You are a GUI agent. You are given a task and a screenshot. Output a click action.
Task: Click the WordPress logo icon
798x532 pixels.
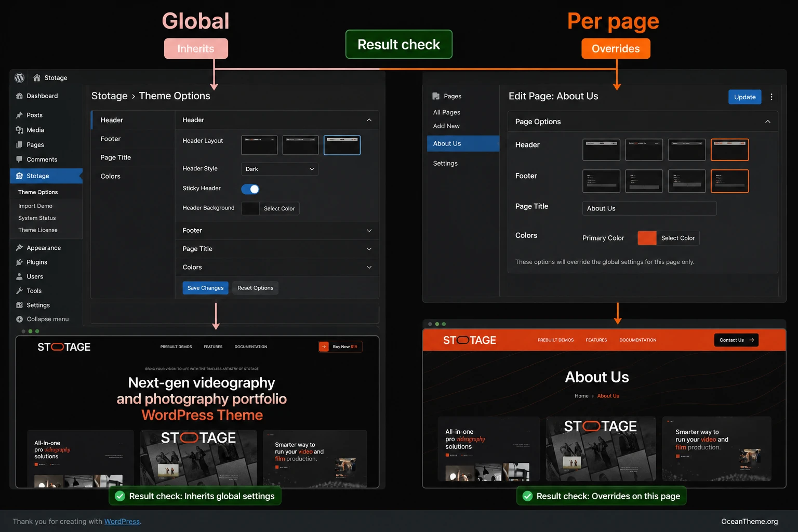(20, 78)
